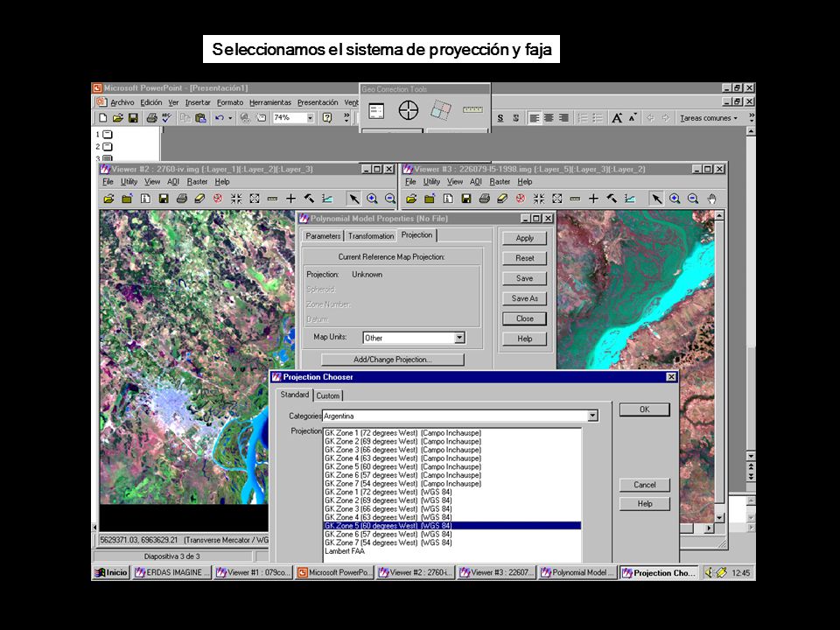Open the Utility menu in Viewer #3
Viewport: 840px width, 630px height.
(x=431, y=182)
